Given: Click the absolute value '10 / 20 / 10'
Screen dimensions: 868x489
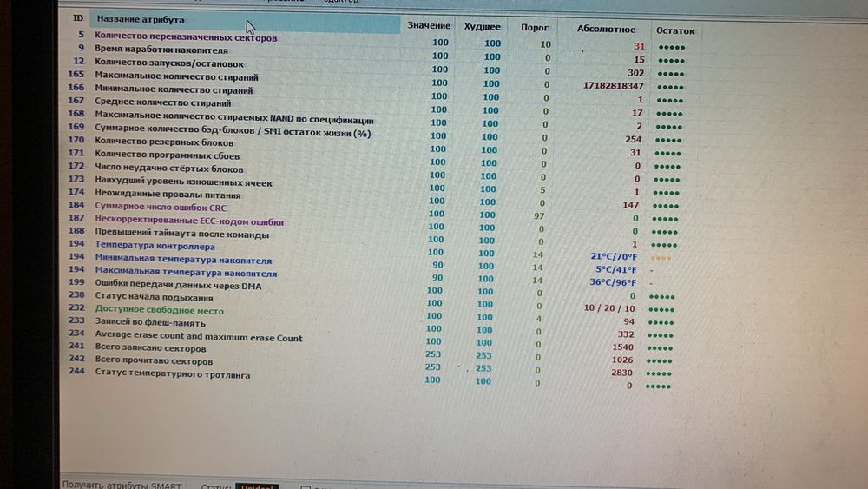Looking at the screenshot, I should pyautogui.click(x=609, y=308).
